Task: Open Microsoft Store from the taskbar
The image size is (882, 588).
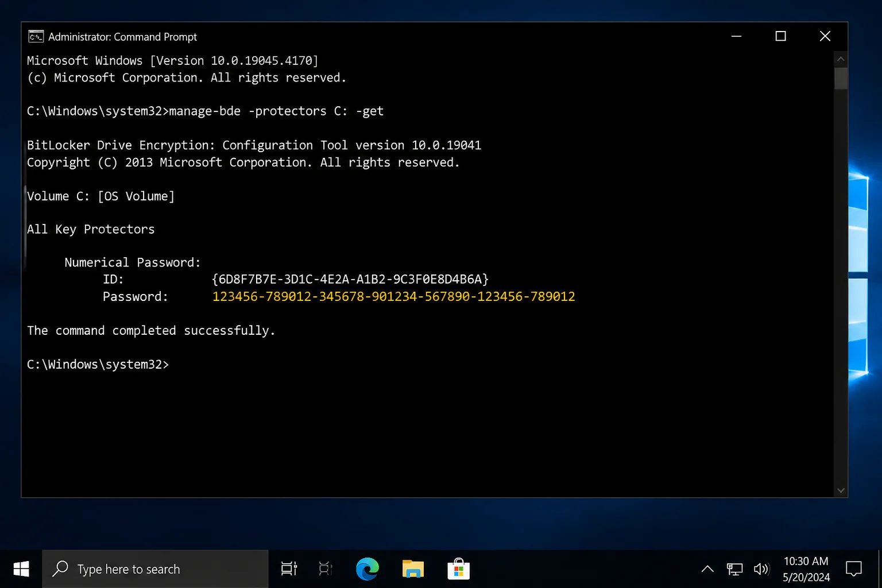Action: pos(458,569)
